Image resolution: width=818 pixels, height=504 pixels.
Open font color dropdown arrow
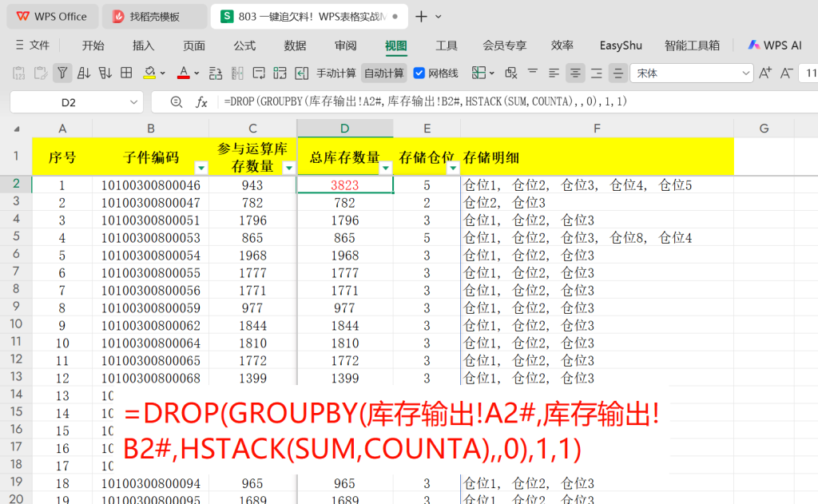[x=197, y=73]
